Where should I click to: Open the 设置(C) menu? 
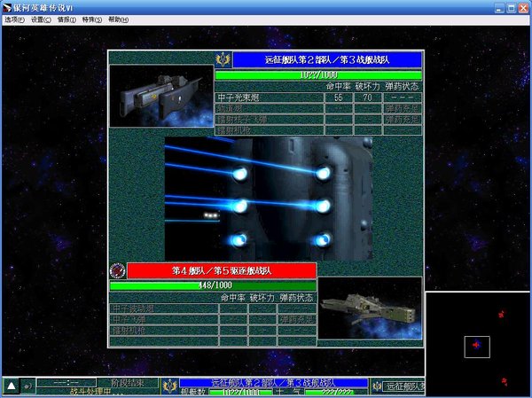[x=41, y=20]
